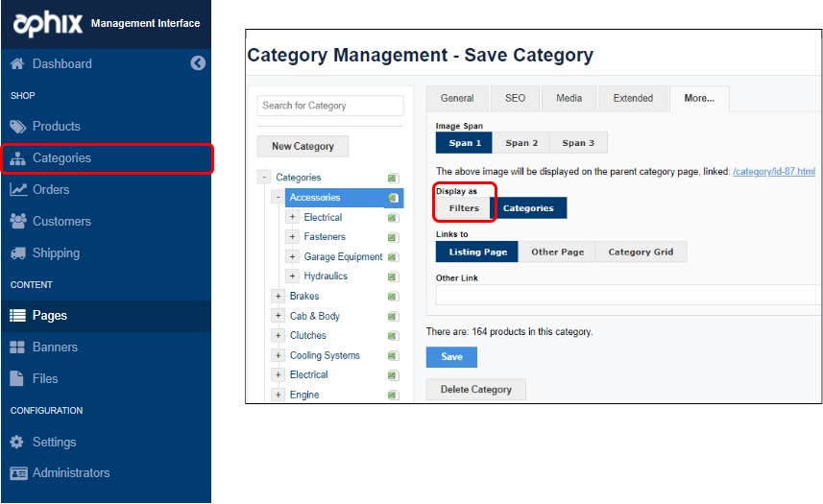823x504 pixels.
Task: Select Span 2 image span option
Action: tap(521, 143)
